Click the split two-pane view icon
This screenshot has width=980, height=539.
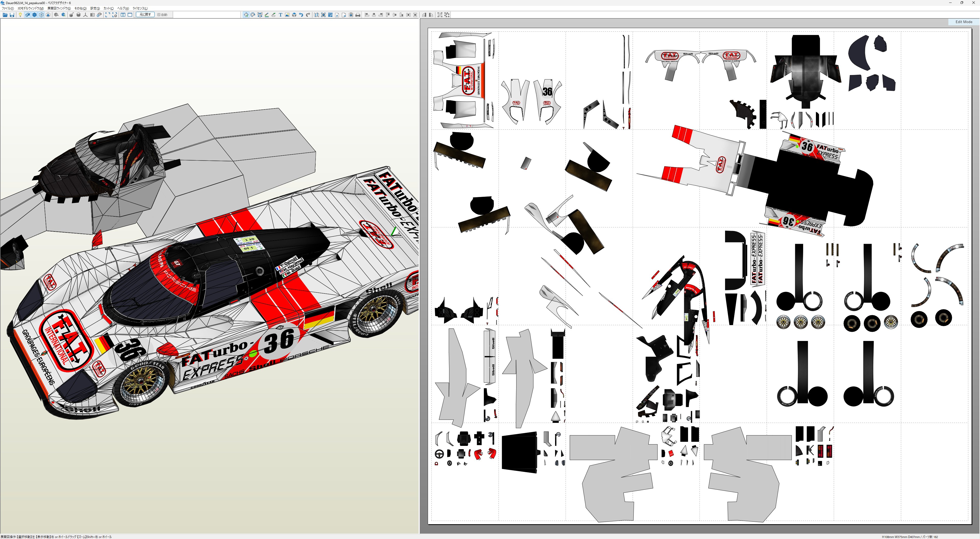click(x=123, y=15)
